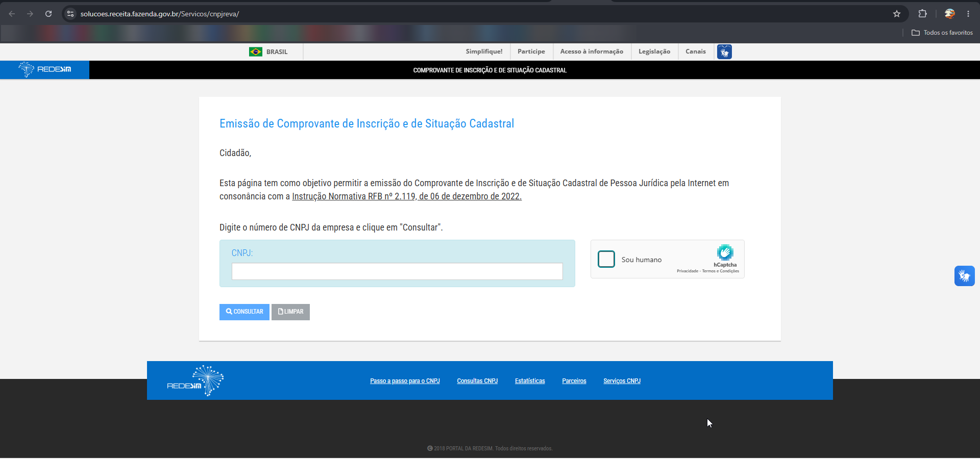Click the REDESIM logo in header

(x=45, y=69)
